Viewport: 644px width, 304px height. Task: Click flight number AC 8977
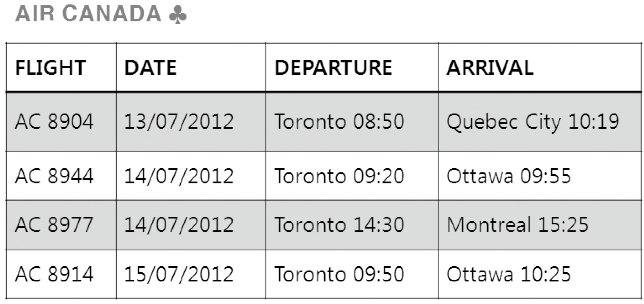pyautogui.click(x=54, y=225)
